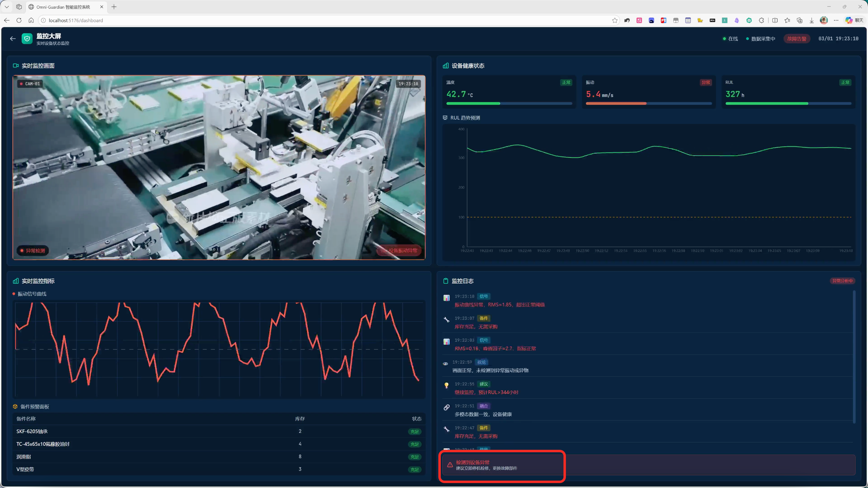Bookmark the page with the star icon

point(615,20)
